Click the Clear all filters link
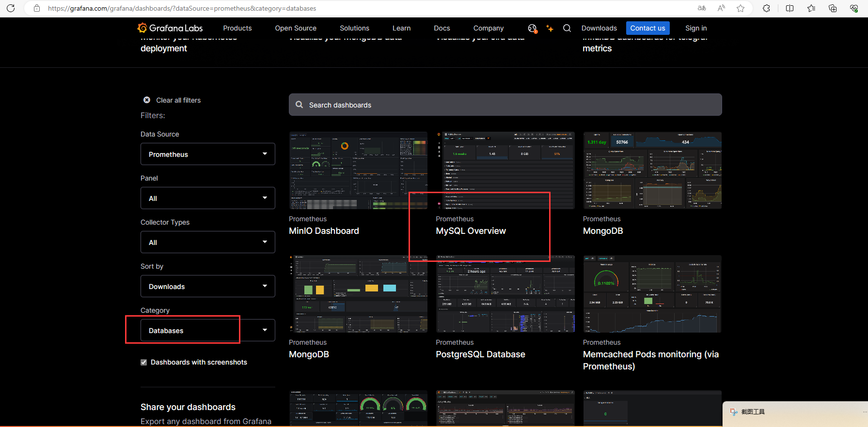This screenshot has height=427, width=868. point(178,100)
